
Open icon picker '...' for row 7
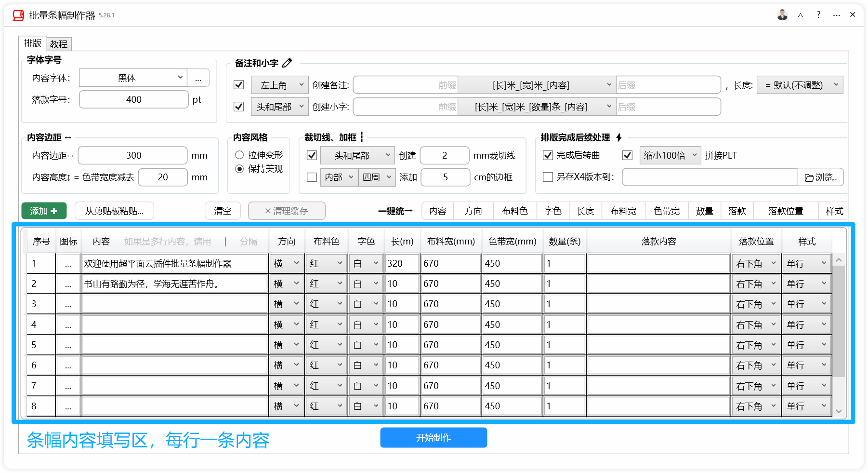coord(68,386)
